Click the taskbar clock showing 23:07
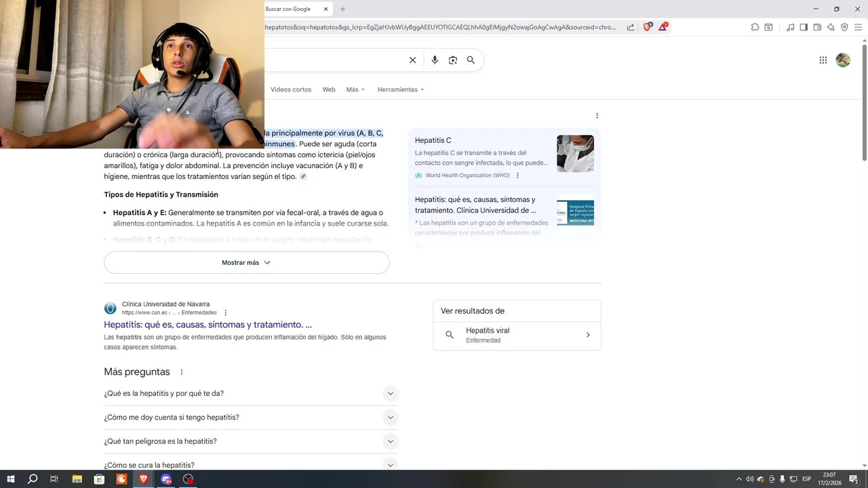Screen dimensions: 868x488 (829, 479)
